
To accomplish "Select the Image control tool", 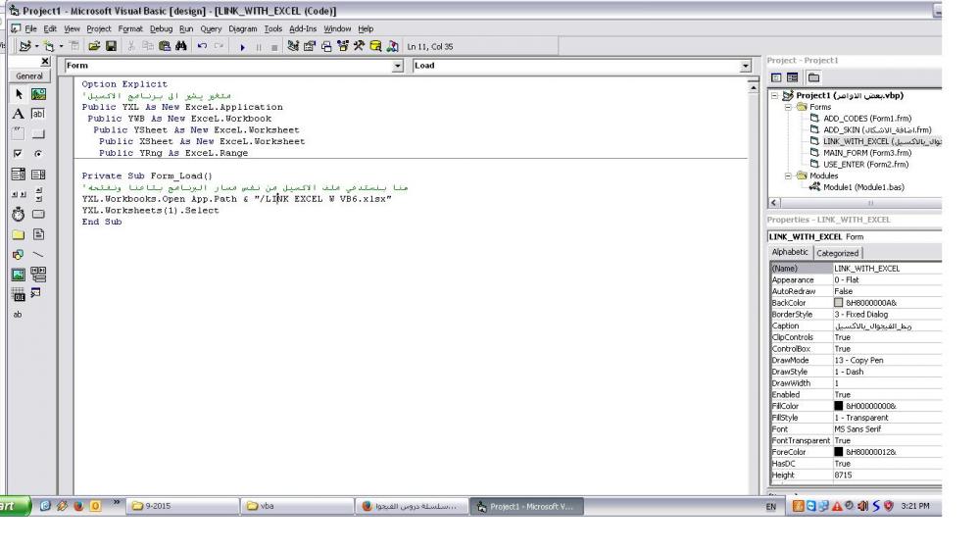I will tap(18, 275).
